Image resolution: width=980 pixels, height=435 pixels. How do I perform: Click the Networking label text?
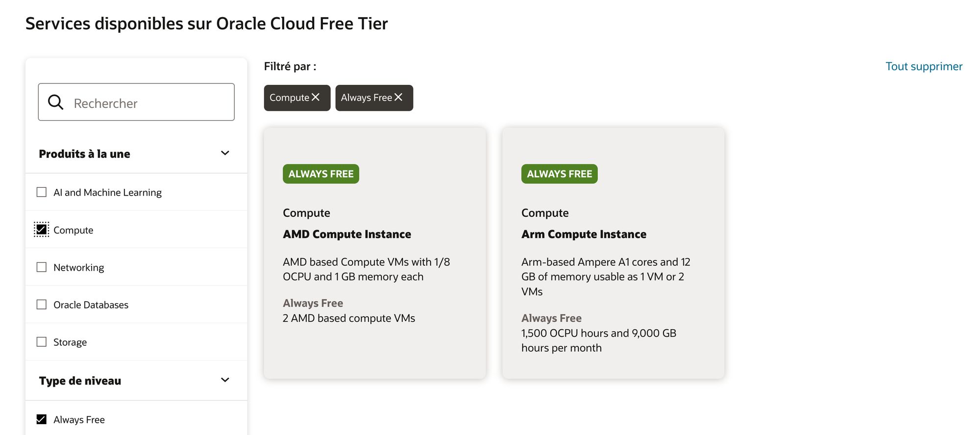pyautogui.click(x=78, y=268)
